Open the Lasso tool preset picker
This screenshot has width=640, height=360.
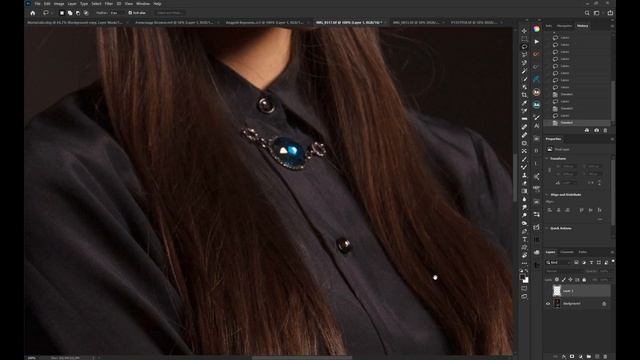click(47, 13)
